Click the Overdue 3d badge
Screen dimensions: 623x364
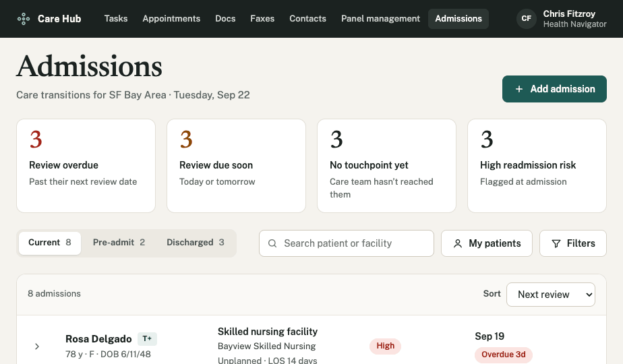tap(504, 355)
